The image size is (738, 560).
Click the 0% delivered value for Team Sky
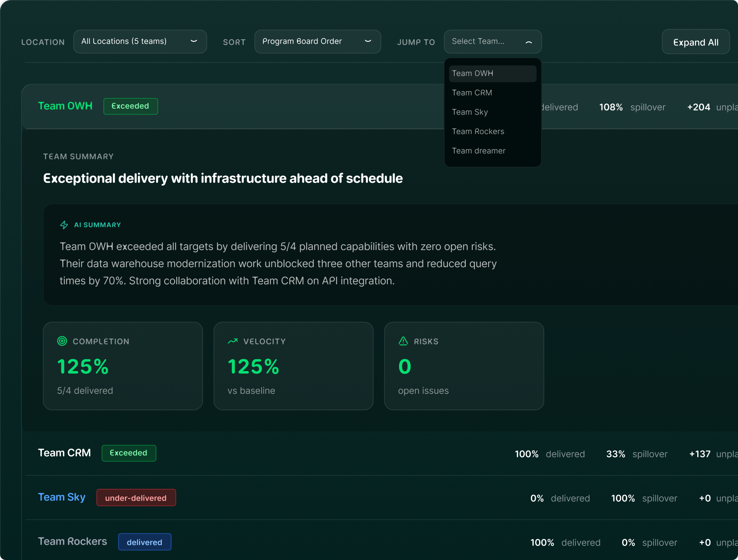click(537, 498)
